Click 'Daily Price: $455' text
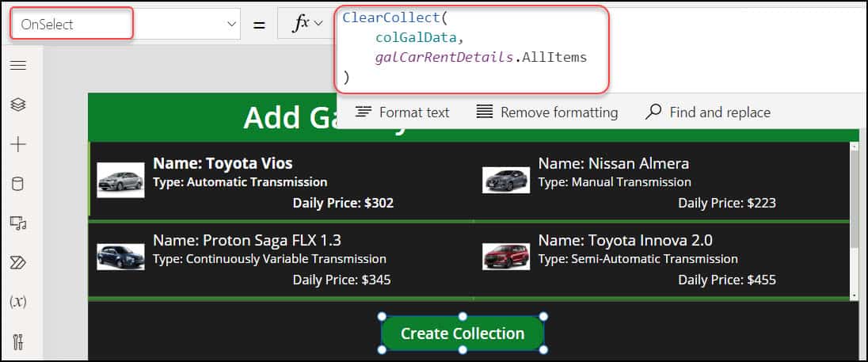The image size is (868, 362). point(727,280)
